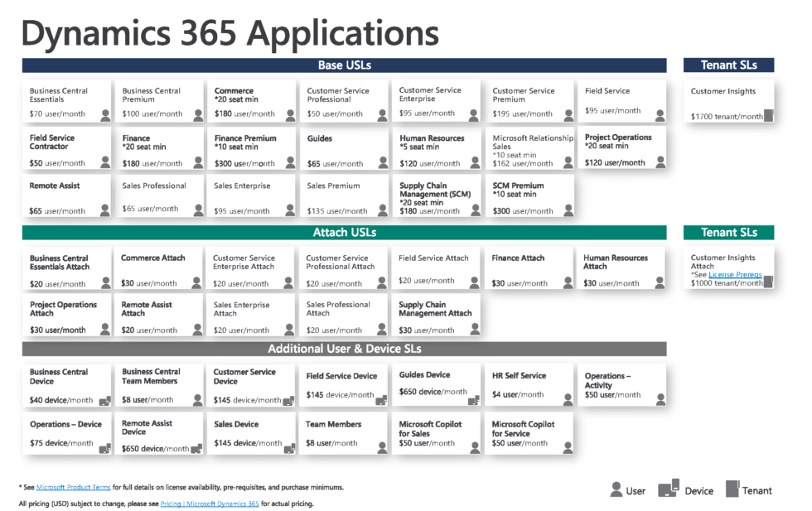This screenshot has height=511, width=812.
Task: Click user icon on Microsoft Relationship Sales card
Action: click(568, 162)
